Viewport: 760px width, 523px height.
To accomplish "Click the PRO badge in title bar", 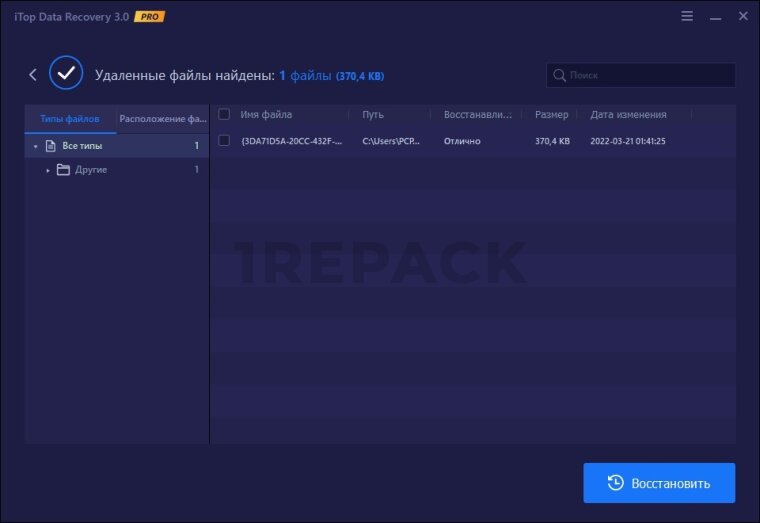I will tap(150, 17).
